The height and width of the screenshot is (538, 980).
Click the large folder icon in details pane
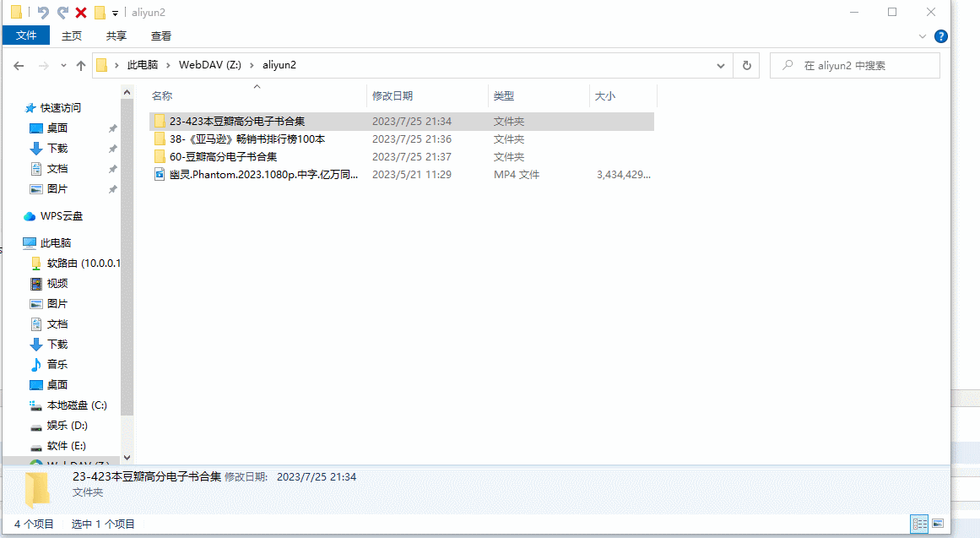[37, 489]
